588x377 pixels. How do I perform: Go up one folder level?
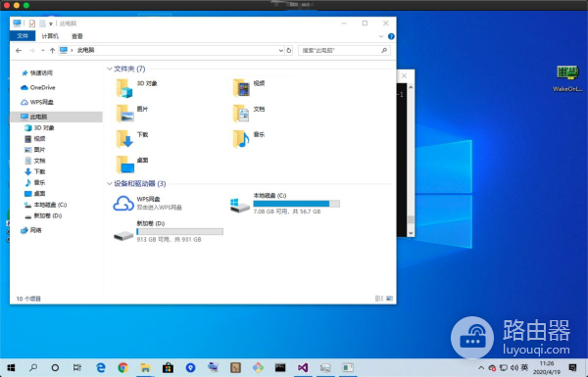pos(52,50)
